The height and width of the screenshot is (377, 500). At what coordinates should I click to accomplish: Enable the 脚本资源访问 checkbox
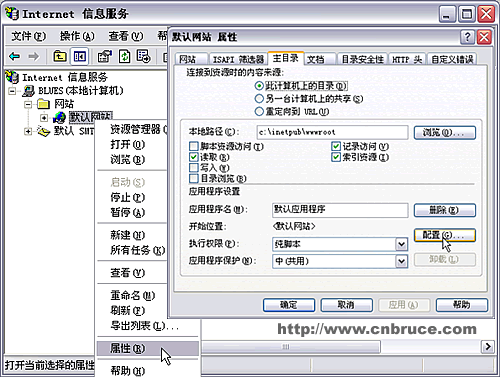click(x=194, y=146)
